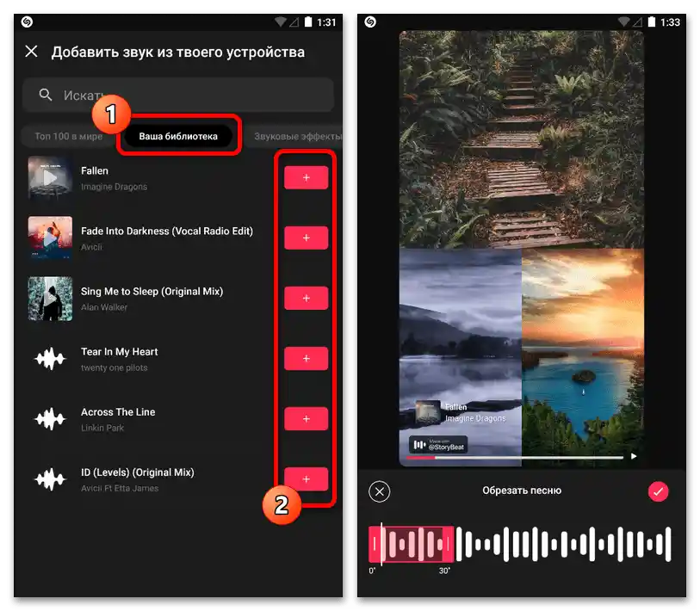700x611 pixels.
Task: Tap waveform icon of ID (Levels)
Action: pyautogui.click(x=50, y=478)
